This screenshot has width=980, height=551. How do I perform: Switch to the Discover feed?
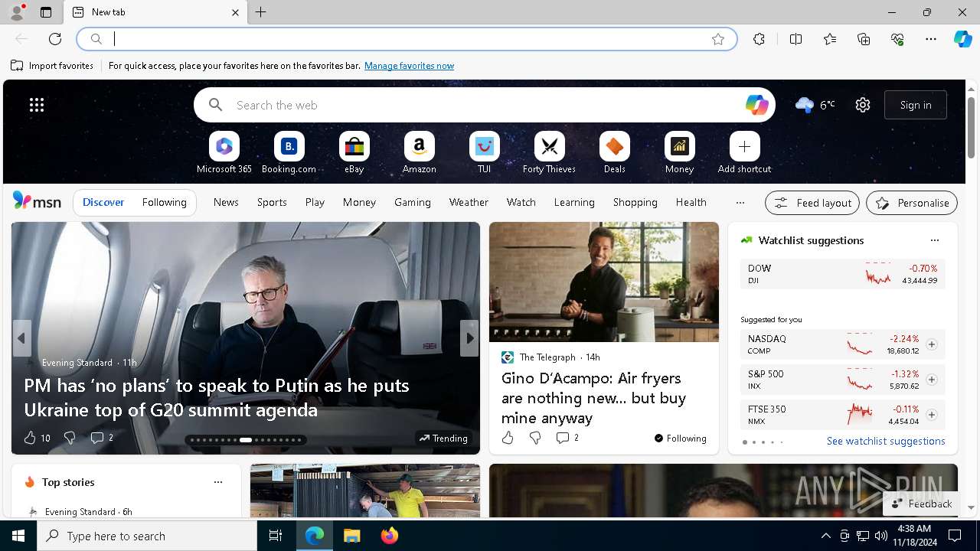(103, 202)
